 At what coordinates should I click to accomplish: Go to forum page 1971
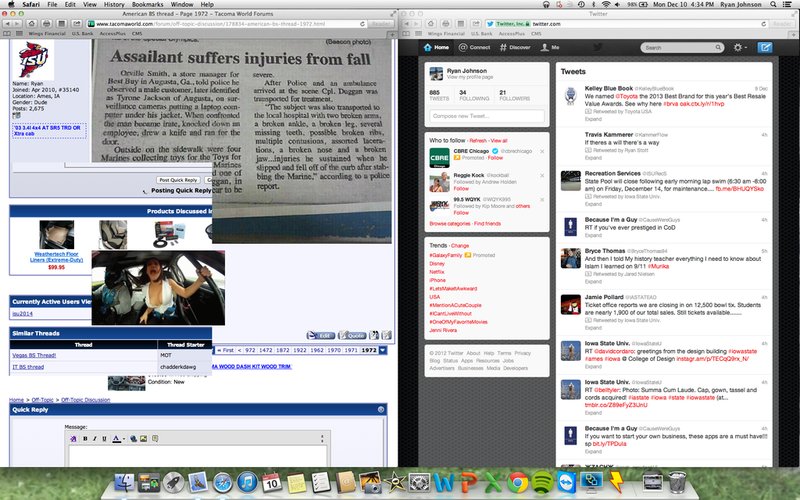(351, 350)
